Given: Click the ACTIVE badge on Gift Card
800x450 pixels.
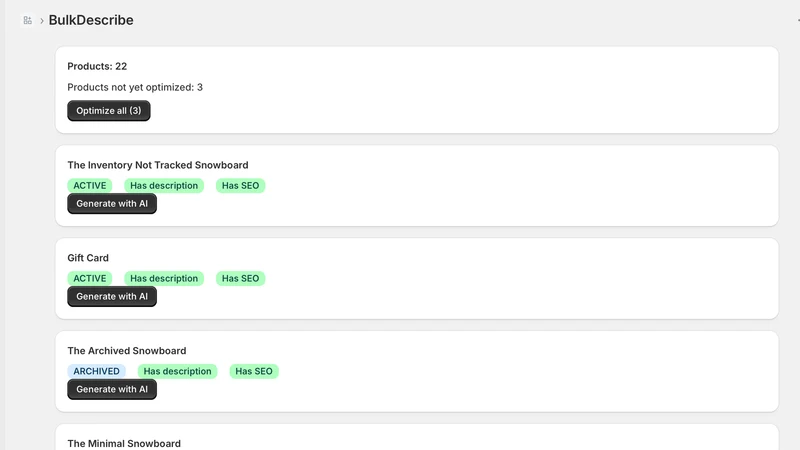Looking at the screenshot, I should [x=90, y=279].
